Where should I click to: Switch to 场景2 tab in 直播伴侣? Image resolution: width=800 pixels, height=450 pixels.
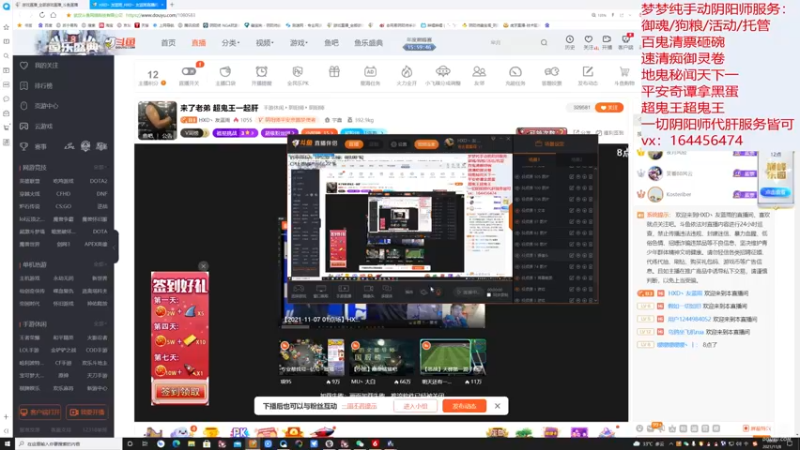click(x=576, y=160)
